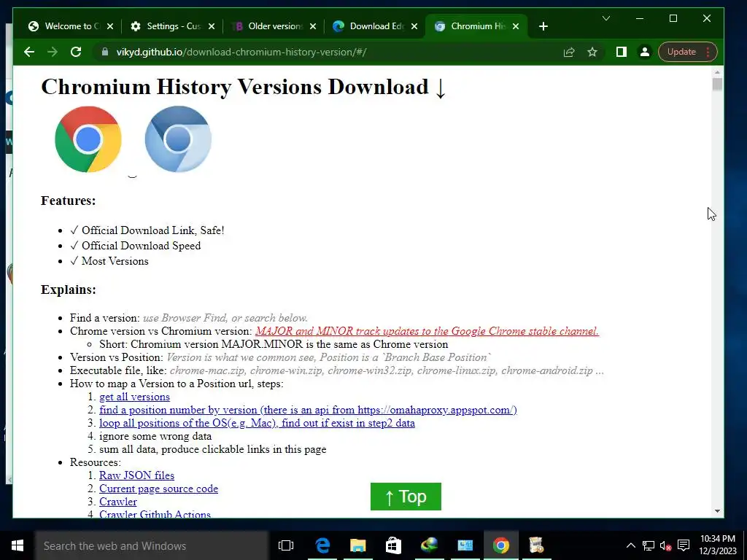Image resolution: width=747 pixels, height=560 pixels.
Task: Bookmark this tab with the star icon
Action: (x=592, y=52)
